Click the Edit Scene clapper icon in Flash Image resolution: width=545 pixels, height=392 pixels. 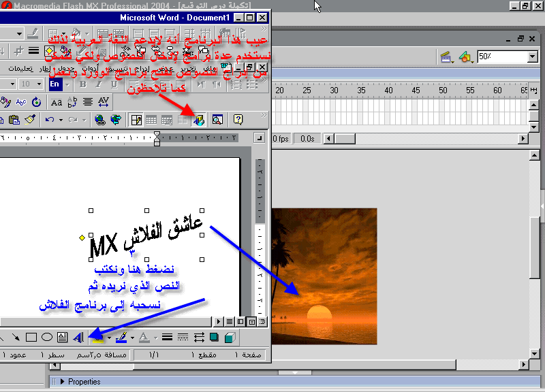pos(446,57)
